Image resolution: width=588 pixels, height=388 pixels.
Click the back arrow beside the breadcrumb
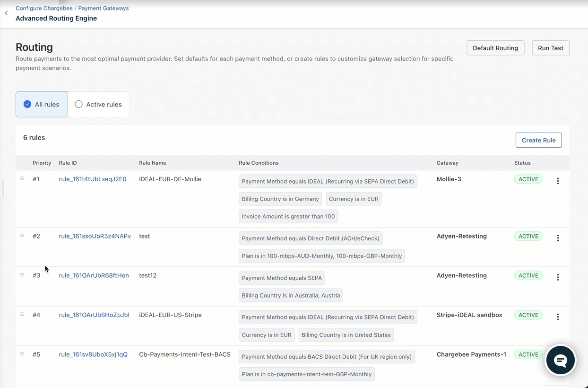(x=6, y=13)
